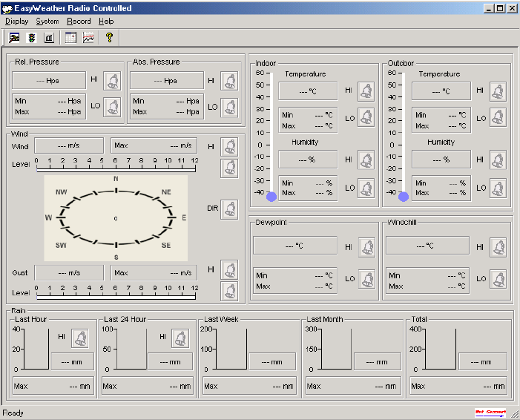The image size is (520, 420).
Task: Set gust high alarm bell
Action: (x=229, y=269)
